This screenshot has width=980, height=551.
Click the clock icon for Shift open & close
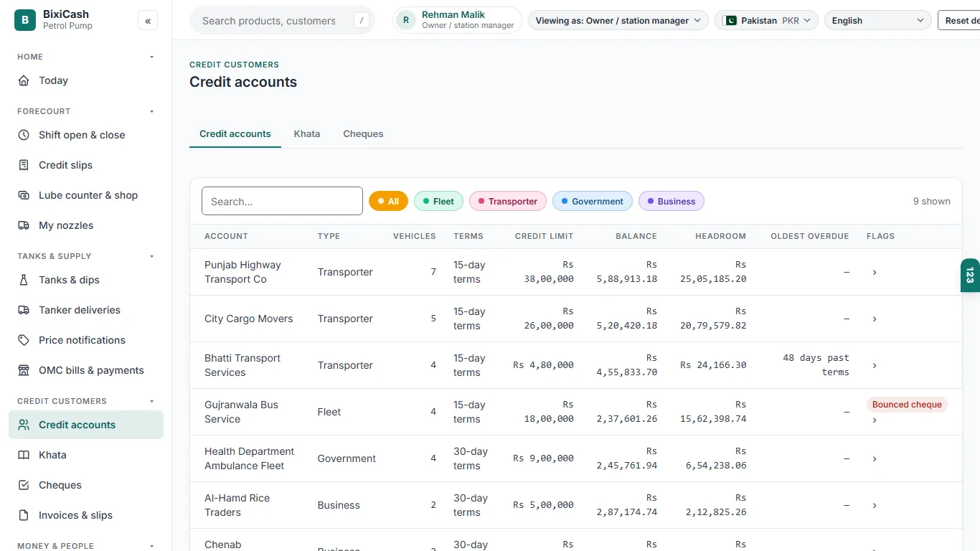[24, 135]
